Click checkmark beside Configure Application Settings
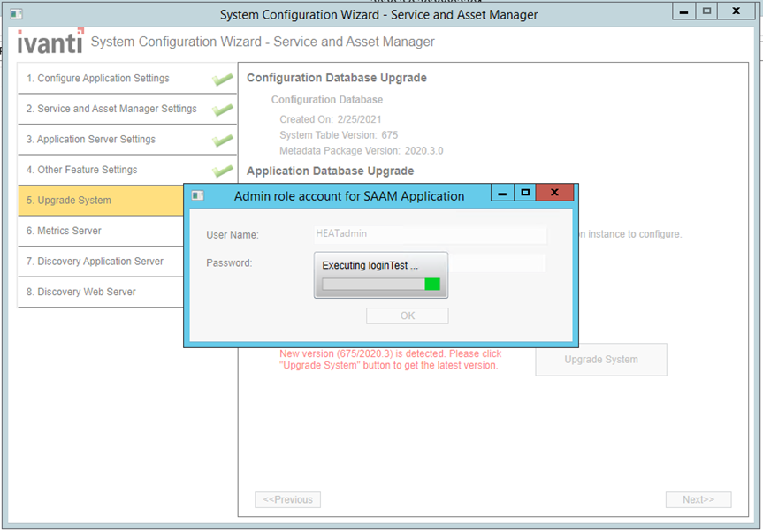Screen dimensions: 763x532 [223, 79]
